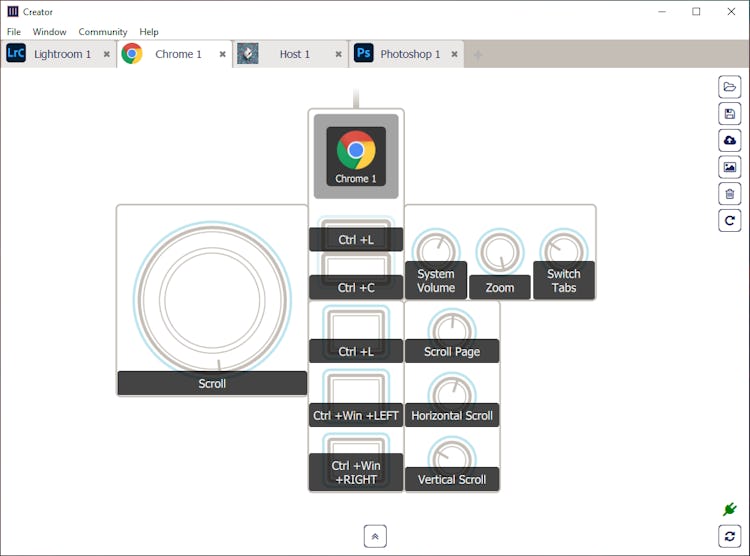Click the Lightroom LrC tab icon
This screenshot has height=556, width=750.
(x=16, y=53)
